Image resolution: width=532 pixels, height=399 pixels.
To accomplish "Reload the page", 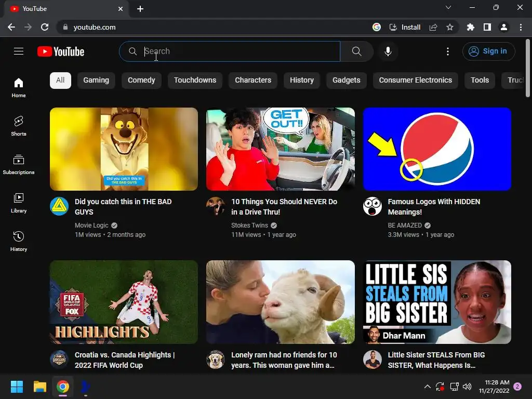I will (45, 27).
